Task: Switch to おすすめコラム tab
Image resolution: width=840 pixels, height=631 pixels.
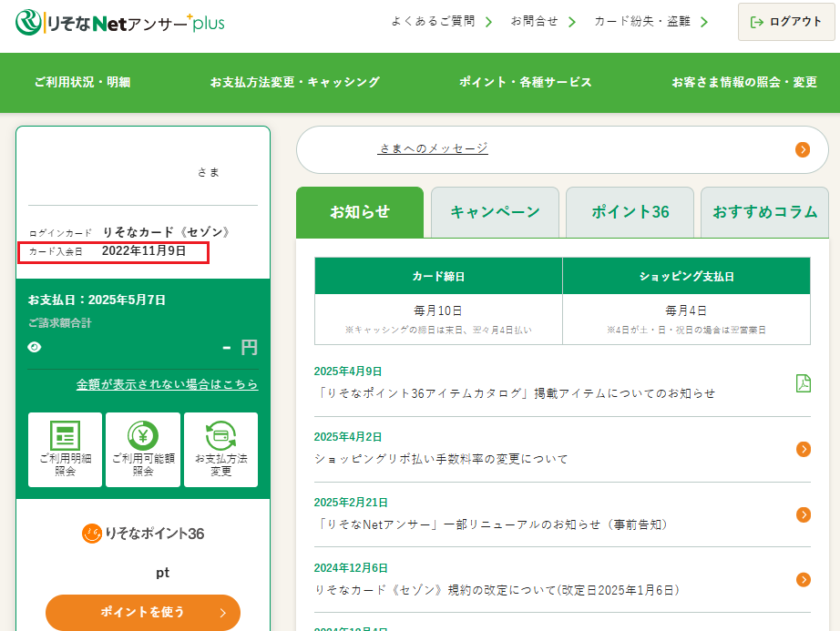Action: click(x=765, y=212)
